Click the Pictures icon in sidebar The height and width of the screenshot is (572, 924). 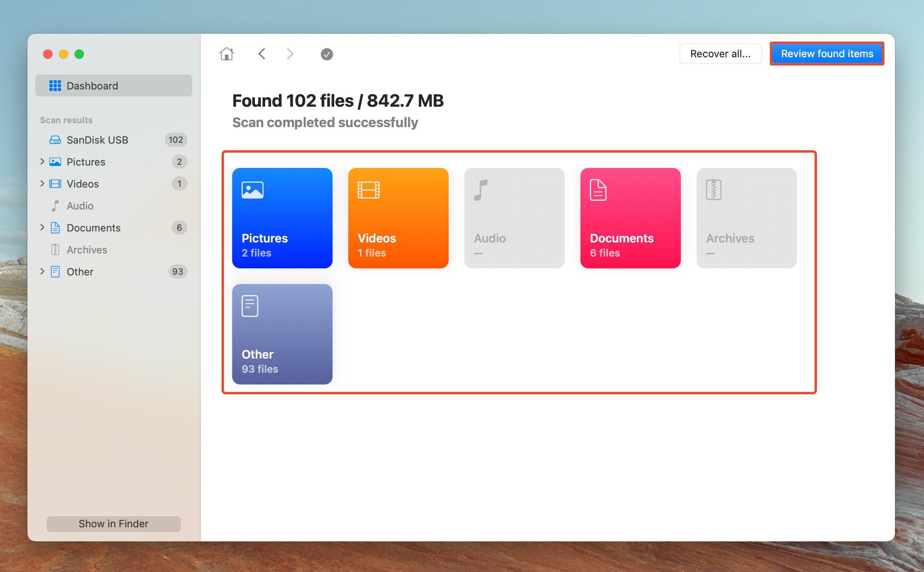[x=55, y=162]
